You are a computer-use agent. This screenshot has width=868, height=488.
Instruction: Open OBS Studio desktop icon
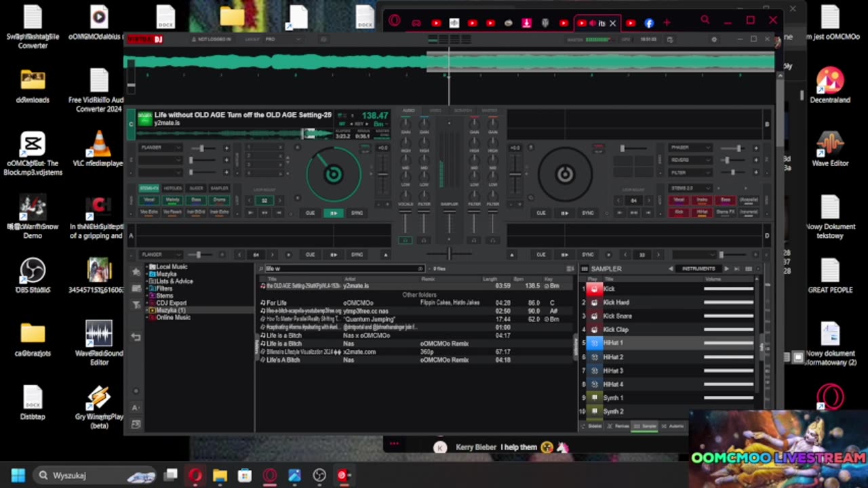[33, 276]
